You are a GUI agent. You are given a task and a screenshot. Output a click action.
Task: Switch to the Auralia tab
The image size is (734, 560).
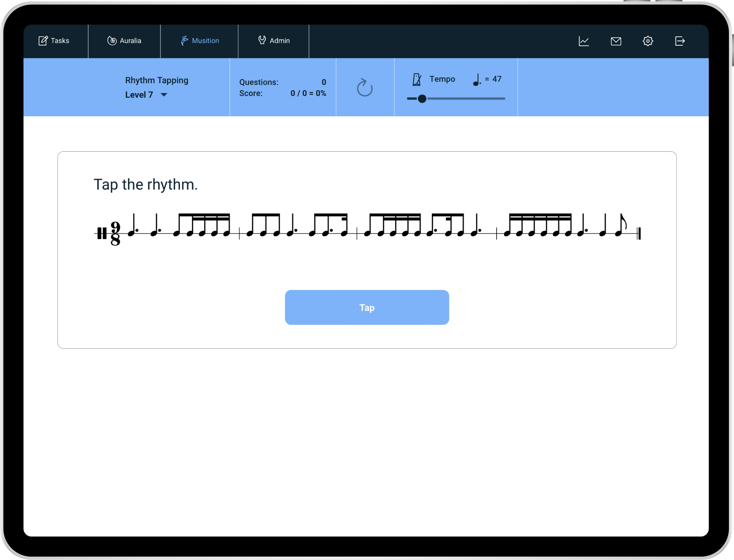(124, 41)
